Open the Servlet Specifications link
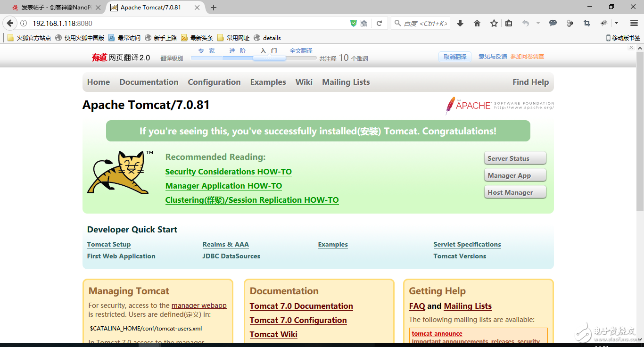This screenshot has height=347, width=644. click(x=467, y=244)
